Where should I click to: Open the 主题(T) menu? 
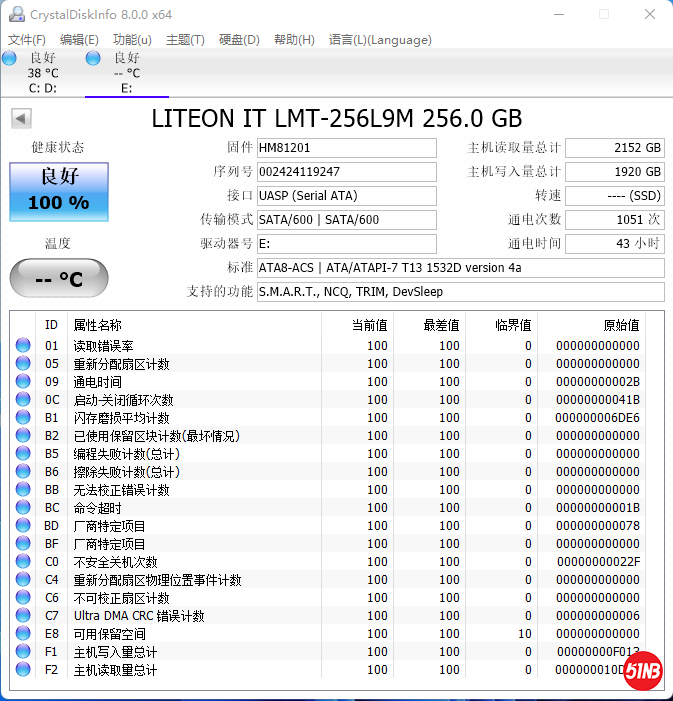[x=185, y=40]
